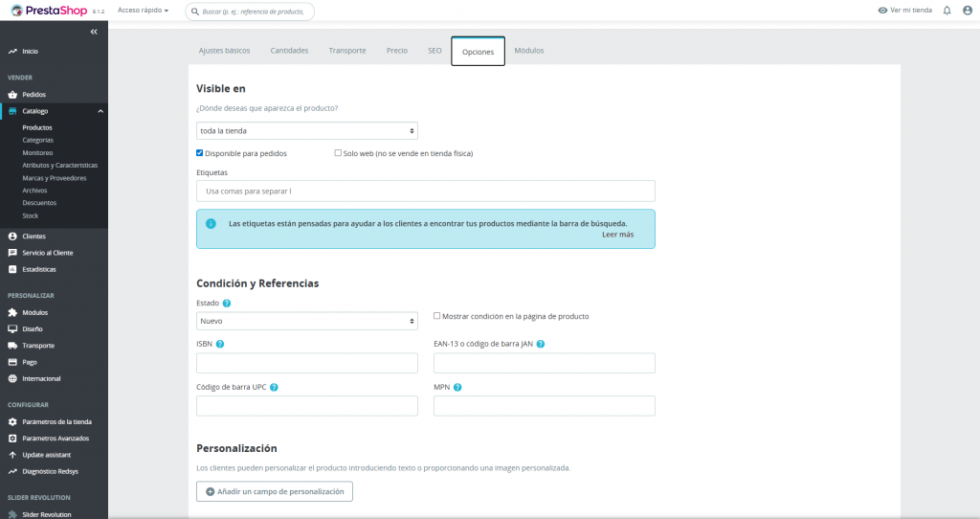The width and height of the screenshot is (980, 519).
Task: Open the Acceso rápido dropdown
Action: tap(143, 11)
